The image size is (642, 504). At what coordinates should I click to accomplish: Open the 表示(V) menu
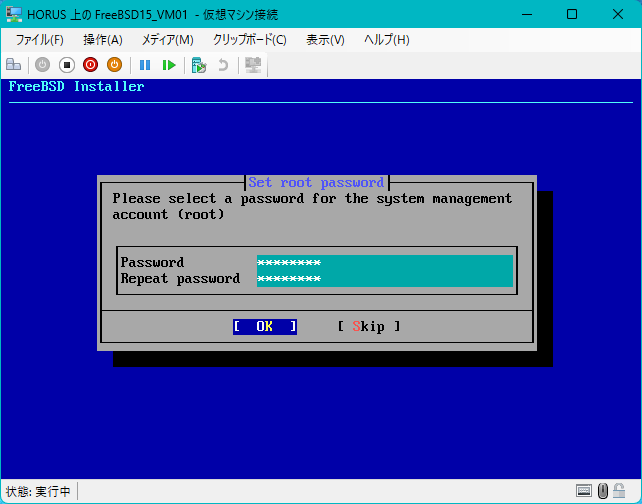point(325,40)
